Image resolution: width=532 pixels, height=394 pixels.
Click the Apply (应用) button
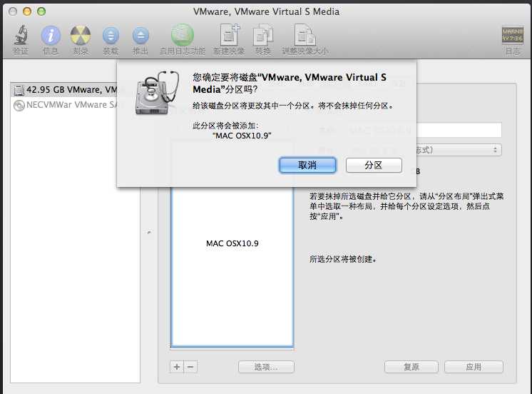tap(474, 367)
